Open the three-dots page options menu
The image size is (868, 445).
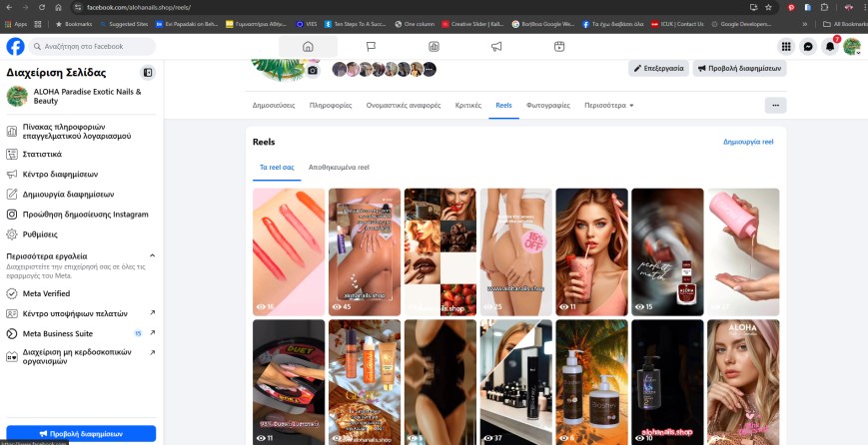coord(775,105)
